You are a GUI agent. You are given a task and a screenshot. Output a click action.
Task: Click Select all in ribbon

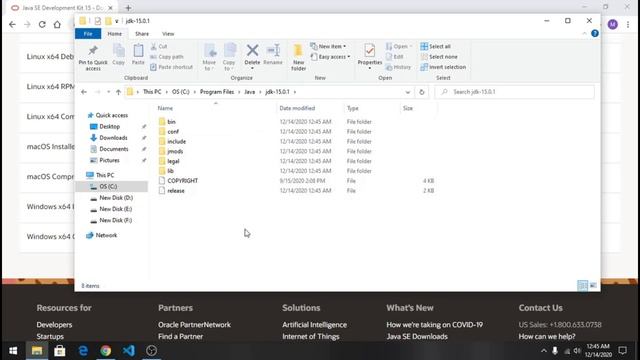436,47
